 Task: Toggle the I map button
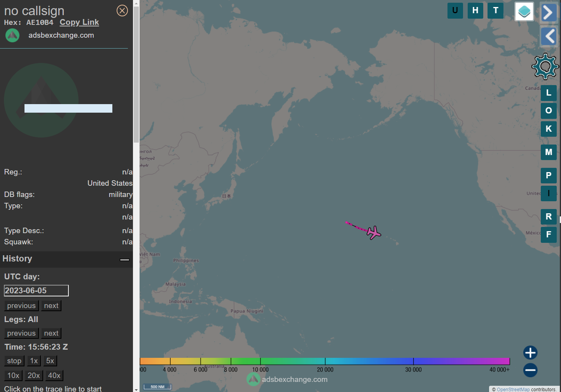549,193
